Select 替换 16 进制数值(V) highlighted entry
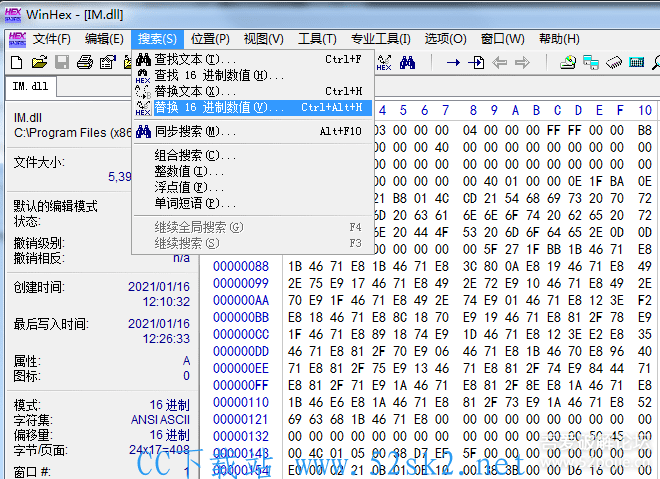Viewport: 660px width, 479px height. pyautogui.click(x=253, y=107)
